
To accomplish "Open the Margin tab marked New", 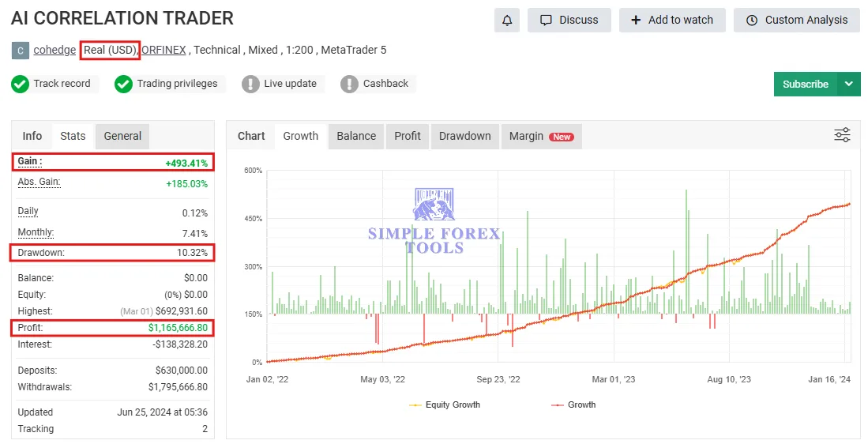I will coord(541,136).
